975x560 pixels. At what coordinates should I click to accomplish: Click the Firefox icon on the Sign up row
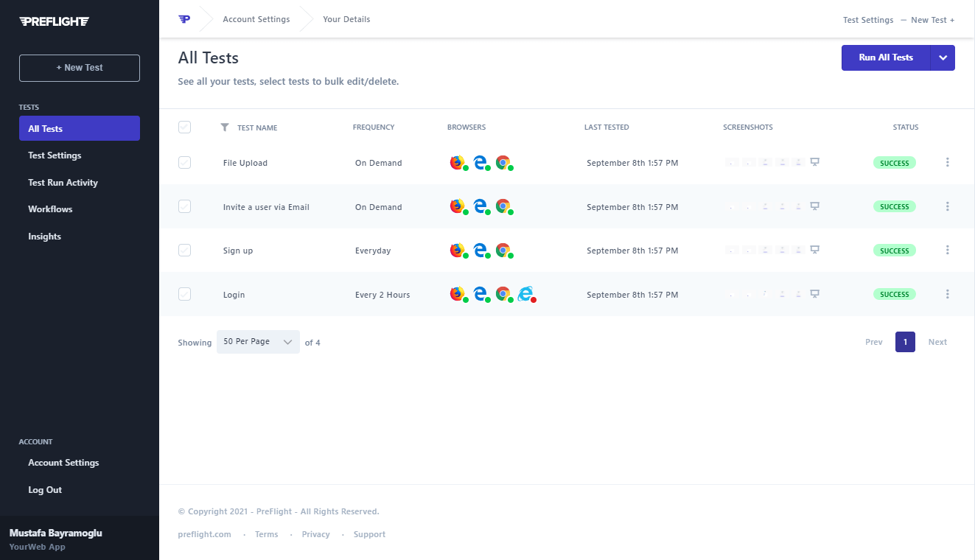(456, 250)
